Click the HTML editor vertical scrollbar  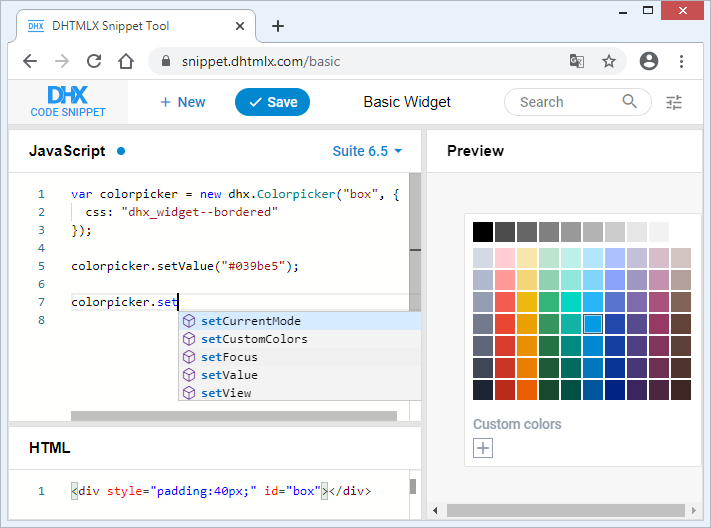click(413, 486)
